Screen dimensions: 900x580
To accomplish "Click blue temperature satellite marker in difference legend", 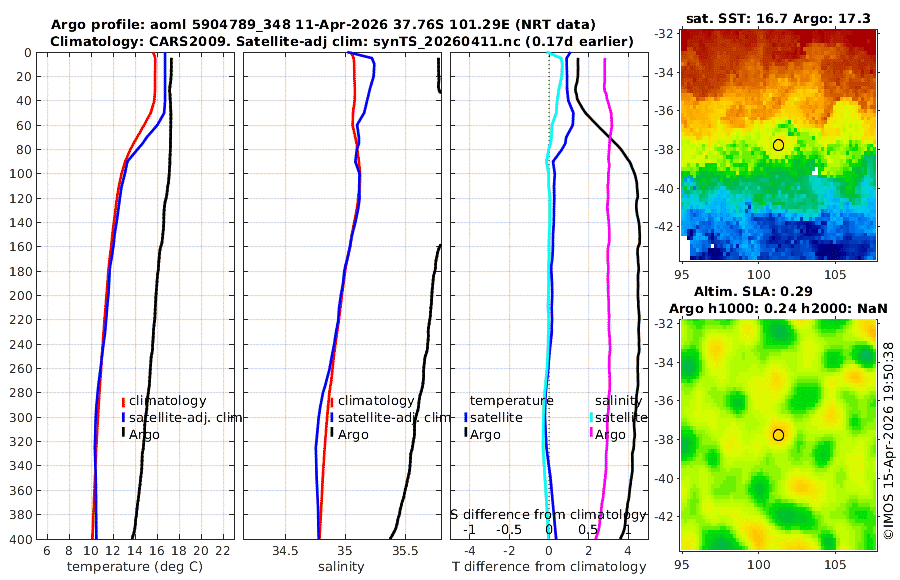I will click(x=465, y=417).
